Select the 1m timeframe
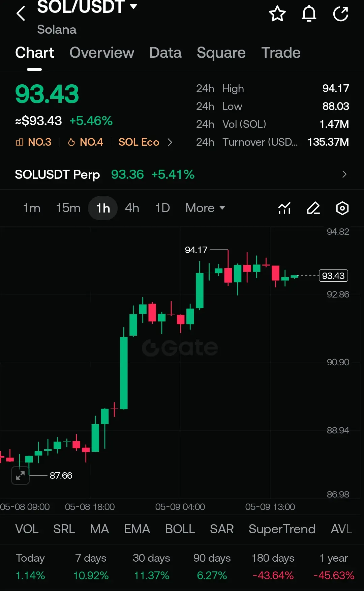364x591 pixels. pos(32,208)
